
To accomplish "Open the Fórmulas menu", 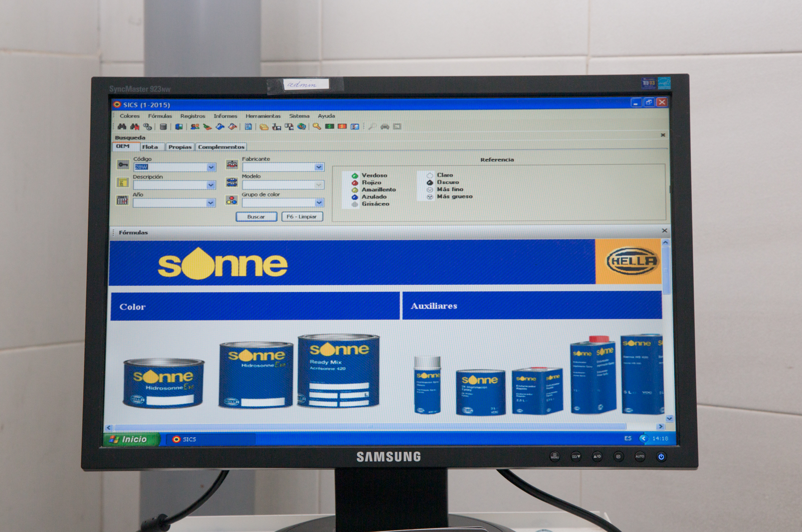I will [x=160, y=116].
